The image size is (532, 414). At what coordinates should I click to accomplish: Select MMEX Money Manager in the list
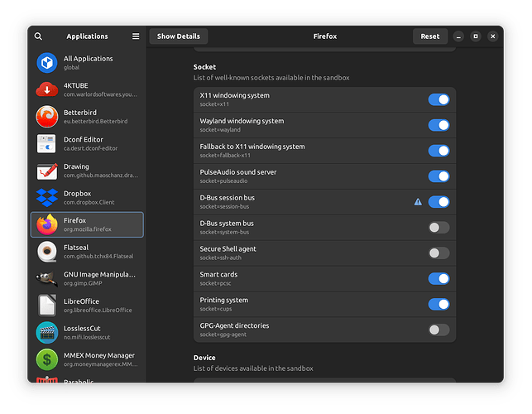[87, 359]
